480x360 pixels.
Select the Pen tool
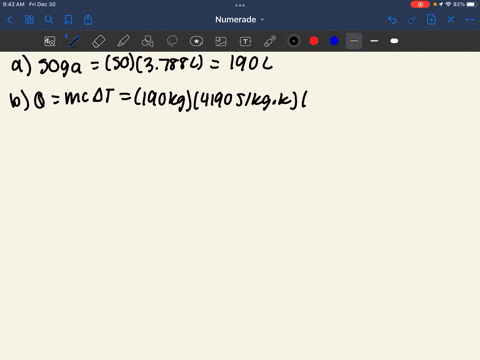click(74, 41)
